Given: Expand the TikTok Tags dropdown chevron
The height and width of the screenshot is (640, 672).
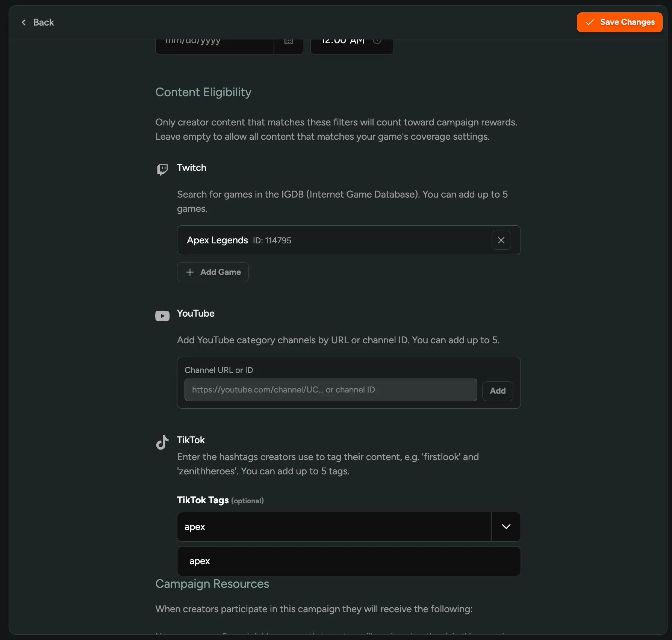Looking at the screenshot, I should [x=506, y=527].
